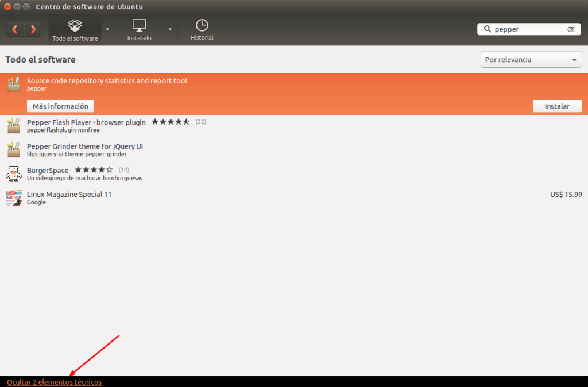Click the Linux Magazine Google icon

pyautogui.click(x=13, y=198)
